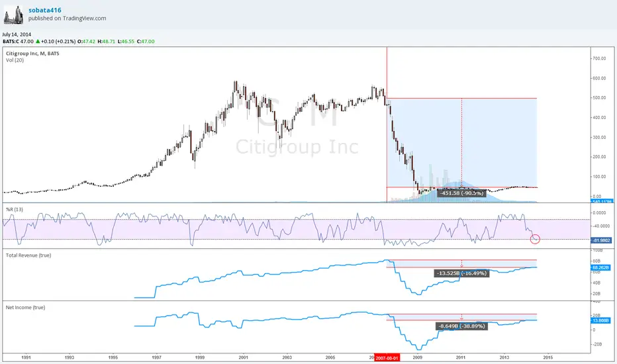Click the '-451.58 (-90.5%)' price measurement label
617x364 pixels.
click(461, 193)
